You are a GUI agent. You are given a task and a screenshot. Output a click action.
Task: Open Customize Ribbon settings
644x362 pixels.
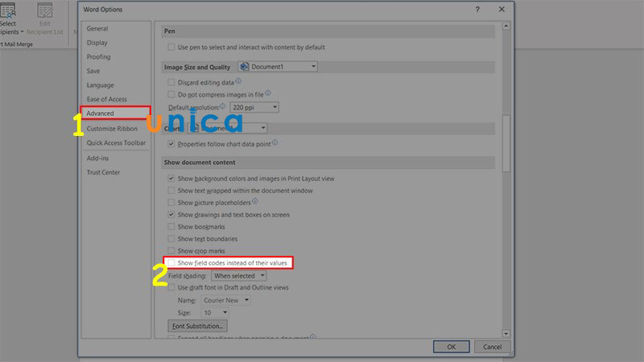tap(112, 129)
